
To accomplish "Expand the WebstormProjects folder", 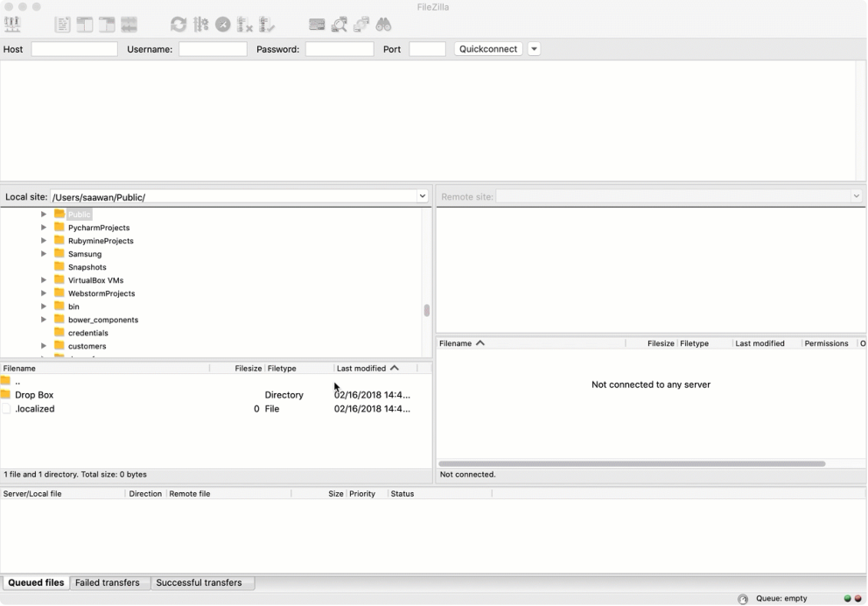I will coord(43,293).
